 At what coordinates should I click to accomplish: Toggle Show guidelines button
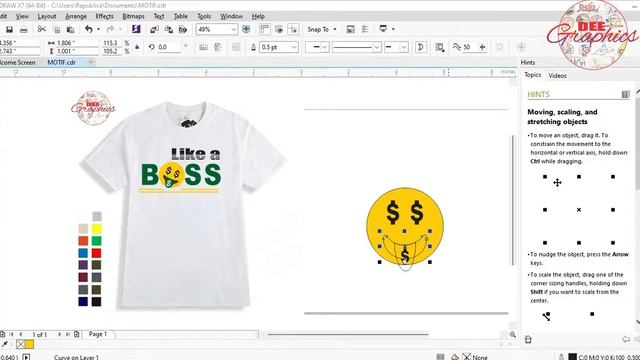[x=293, y=29]
